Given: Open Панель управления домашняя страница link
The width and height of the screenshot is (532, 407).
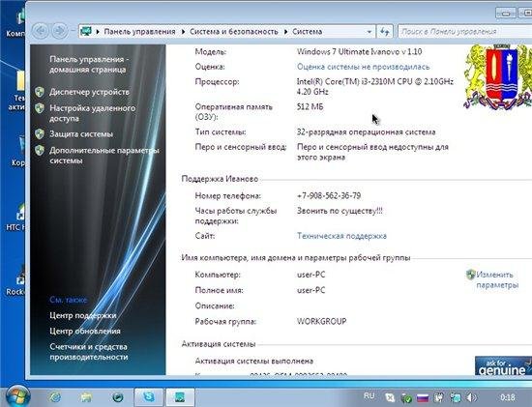Looking at the screenshot, I should (89, 64).
